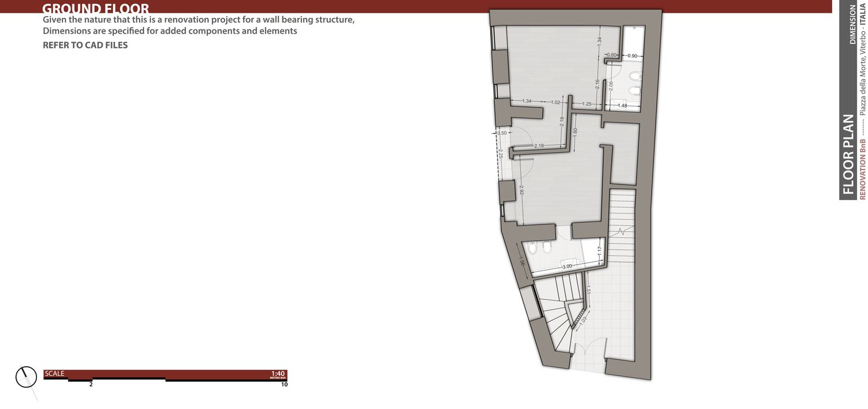868x409 pixels.
Task: Select the vertical DIMENSION label
Action: pyautogui.click(x=852, y=24)
